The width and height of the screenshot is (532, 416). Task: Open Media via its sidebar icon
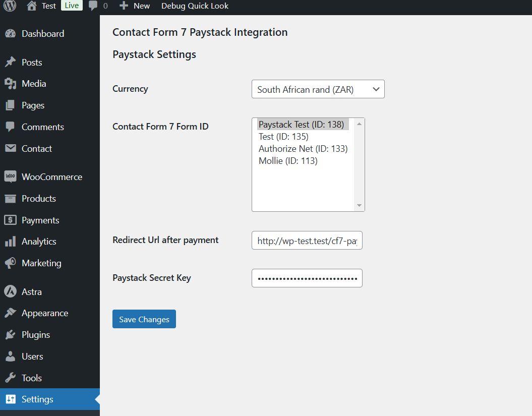[x=10, y=84]
